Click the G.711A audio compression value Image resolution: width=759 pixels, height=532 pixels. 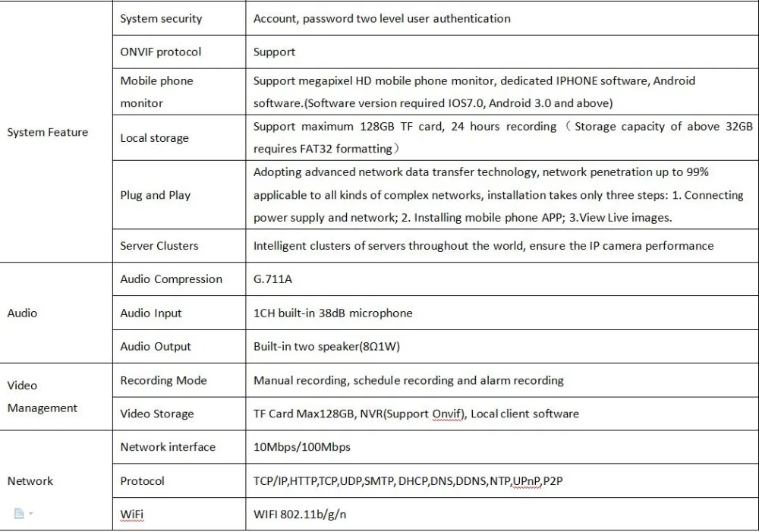[x=272, y=279]
